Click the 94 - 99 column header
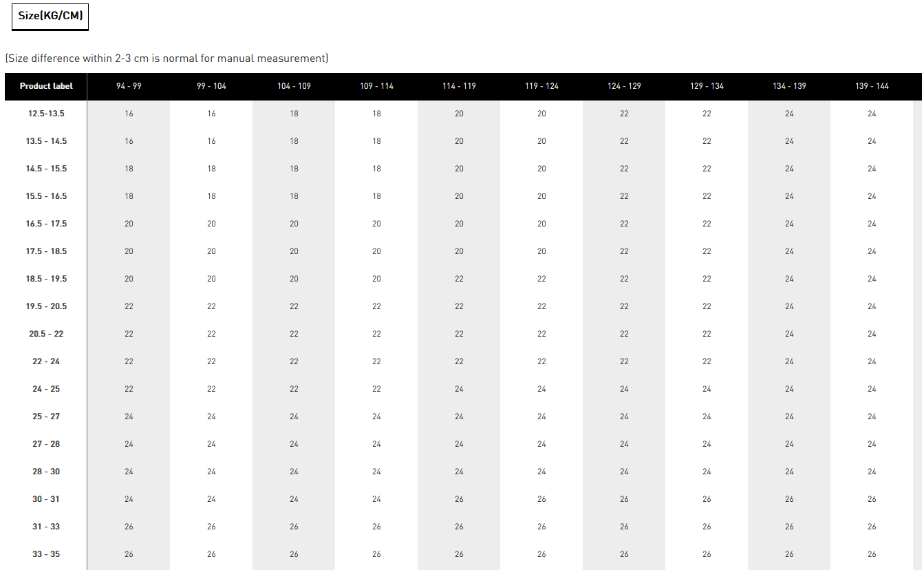 coord(129,86)
